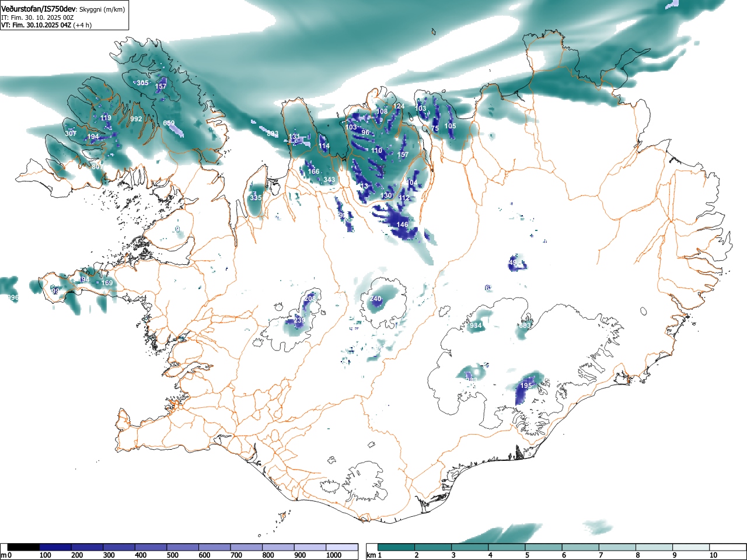The image size is (747, 560).
Task: Pick the dark navy 100–200 m legend segment
Action: click(x=55, y=547)
